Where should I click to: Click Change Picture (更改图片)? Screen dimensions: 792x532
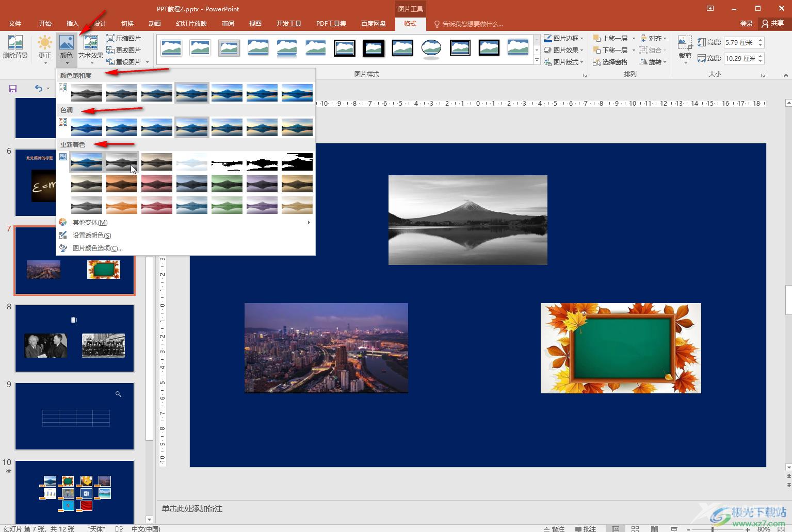123,50
